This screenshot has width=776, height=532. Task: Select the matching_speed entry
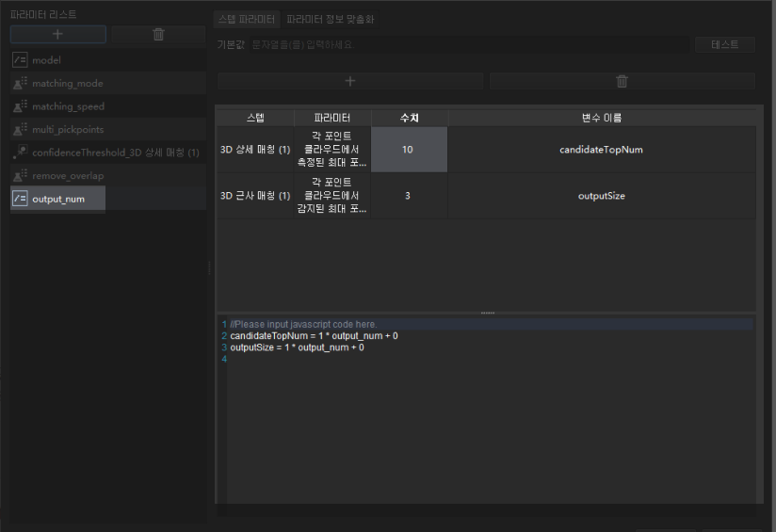(108, 105)
